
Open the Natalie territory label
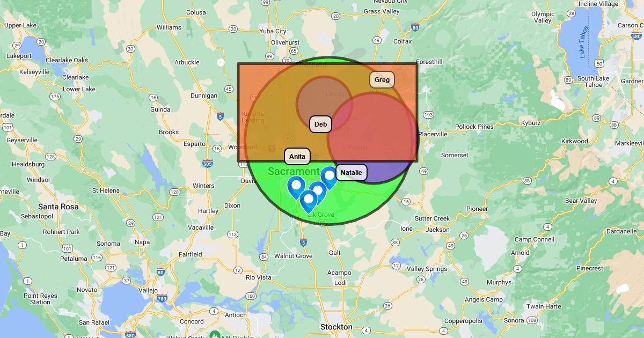[x=352, y=173]
